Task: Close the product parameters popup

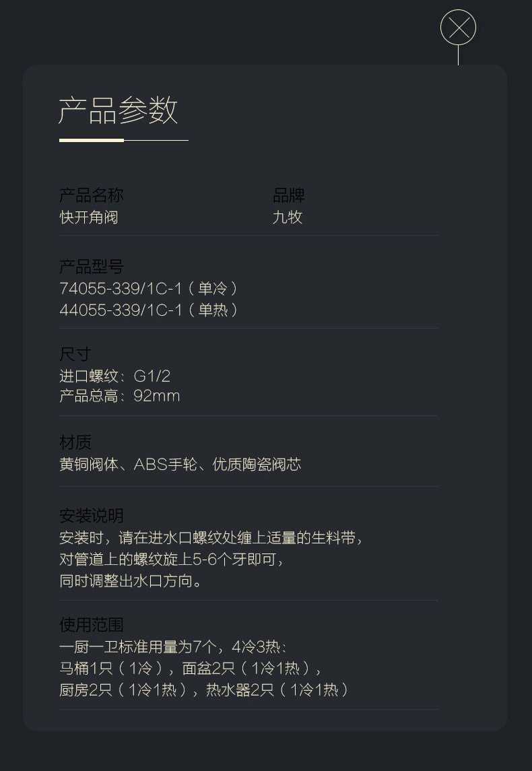Action: (458, 28)
